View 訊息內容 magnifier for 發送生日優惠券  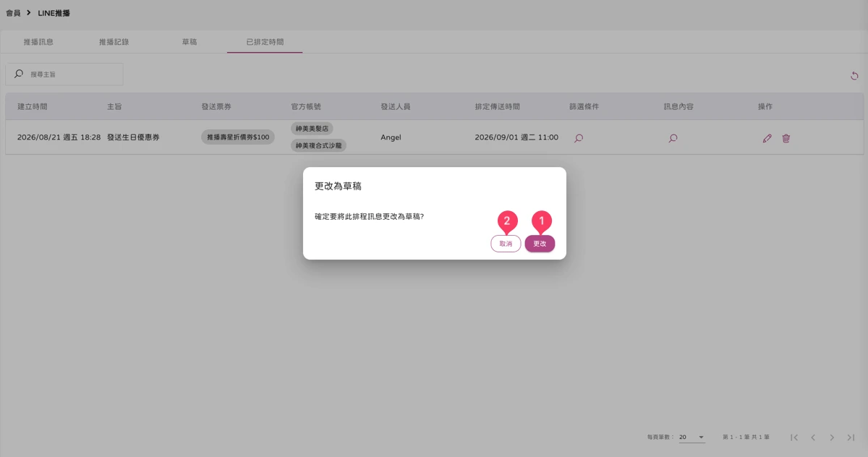[673, 138]
